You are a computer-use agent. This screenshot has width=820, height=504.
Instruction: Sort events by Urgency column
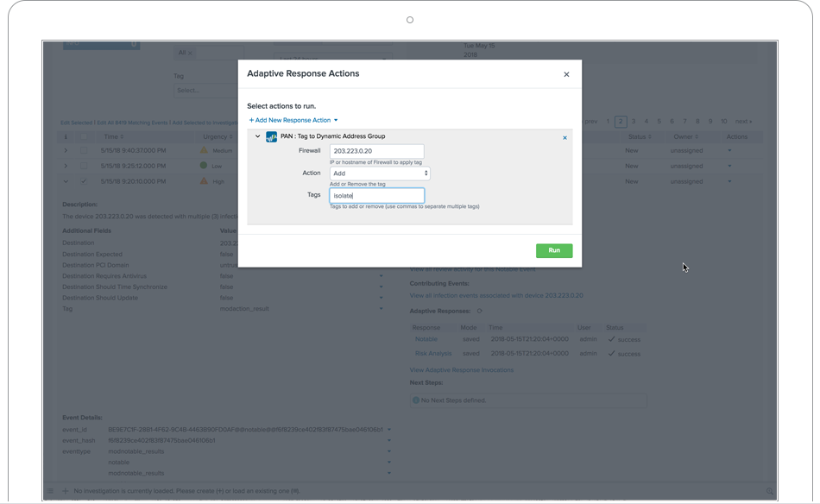point(218,137)
